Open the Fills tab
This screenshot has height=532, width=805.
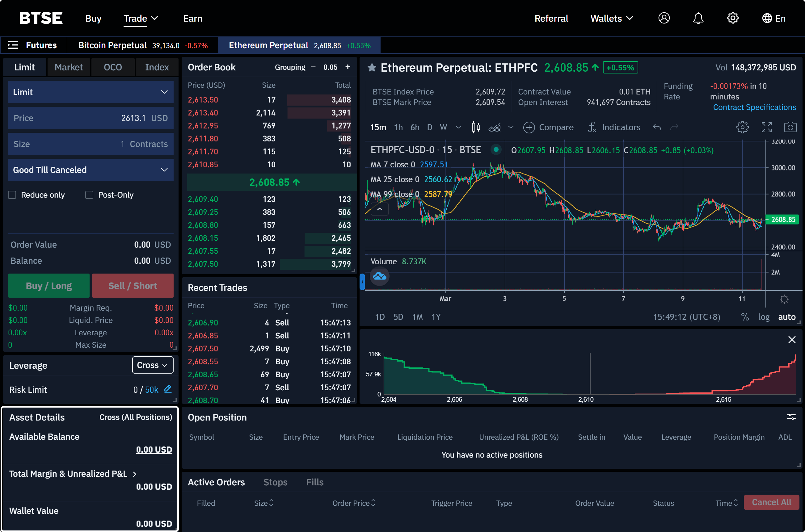(314, 482)
